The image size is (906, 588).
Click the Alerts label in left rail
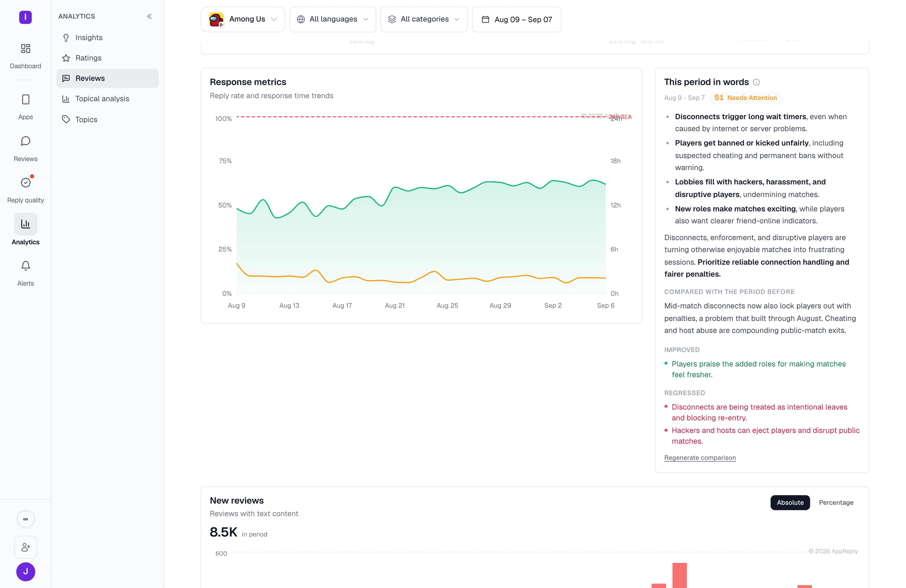[25, 283]
